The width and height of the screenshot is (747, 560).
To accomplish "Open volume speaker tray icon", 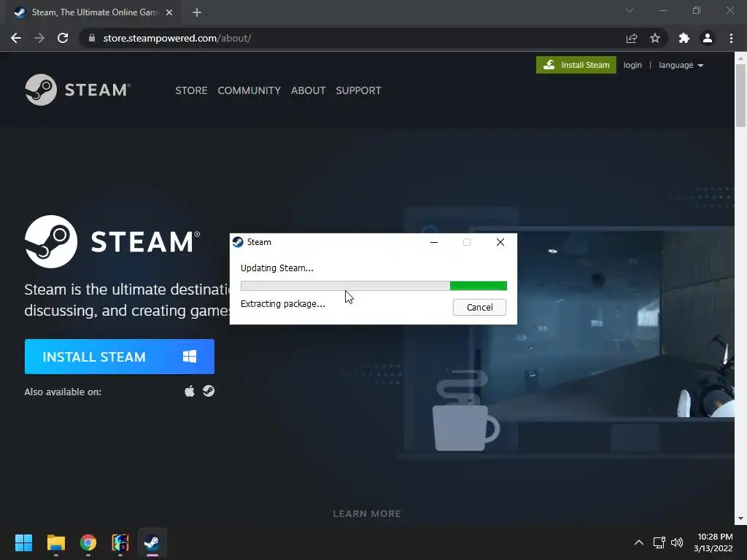I will tap(676, 542).
